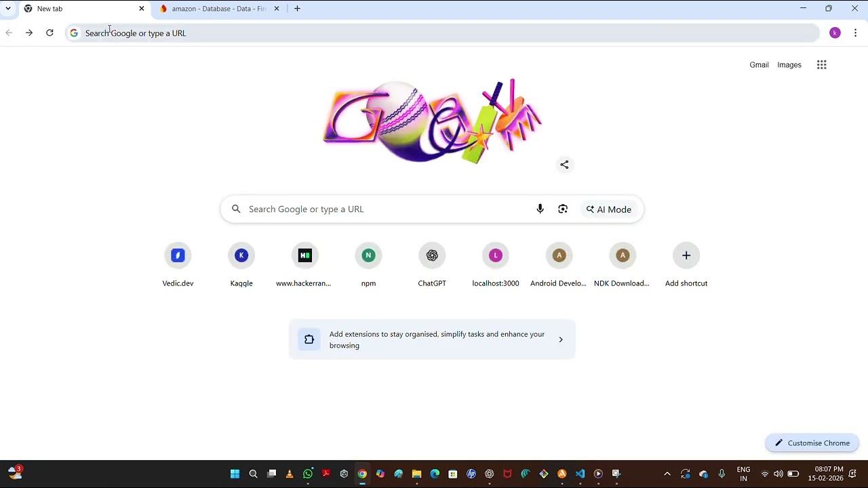Open the tab search dropdown arrow
This screenshot has width=868, height=488.
[7, 9]
